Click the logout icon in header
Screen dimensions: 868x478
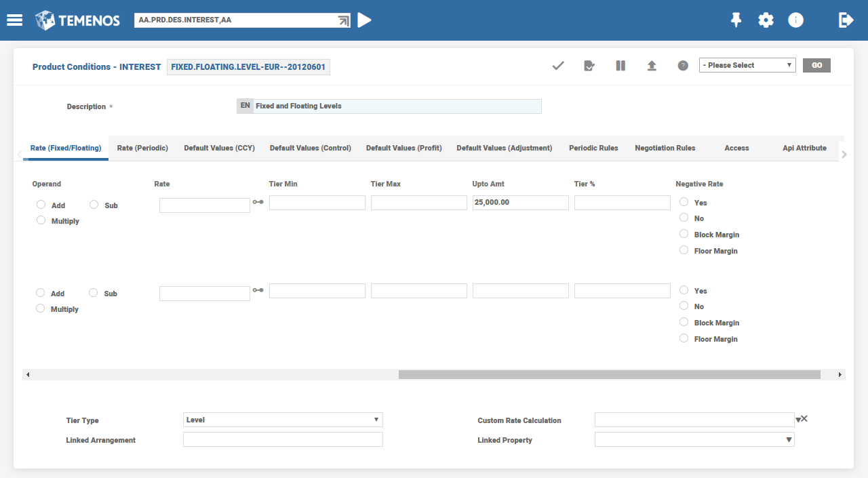[x=846, y=20]
